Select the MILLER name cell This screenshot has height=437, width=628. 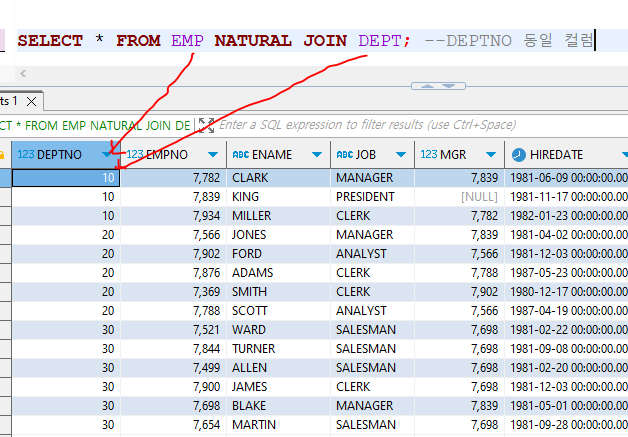[278, 215]
